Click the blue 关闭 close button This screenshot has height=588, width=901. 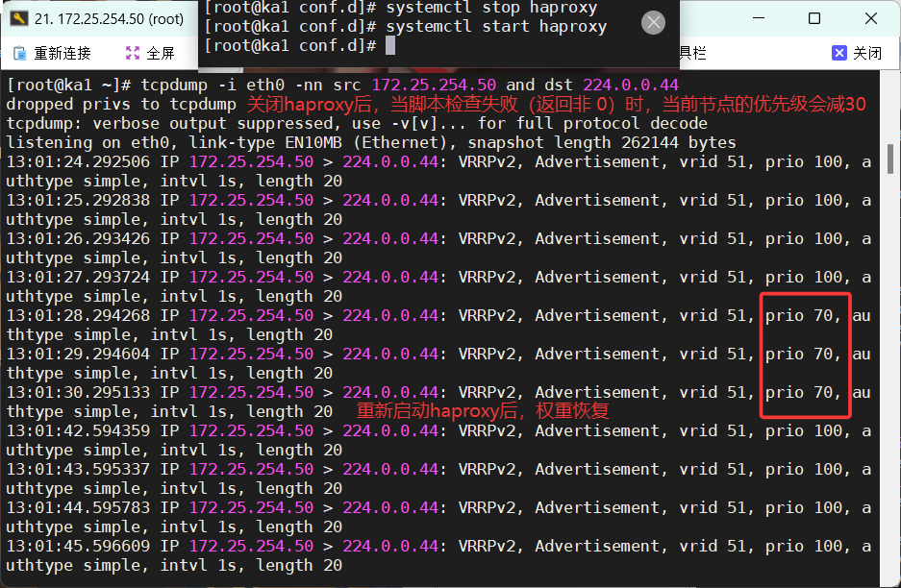pyautogui.click(x=857, y=53)
